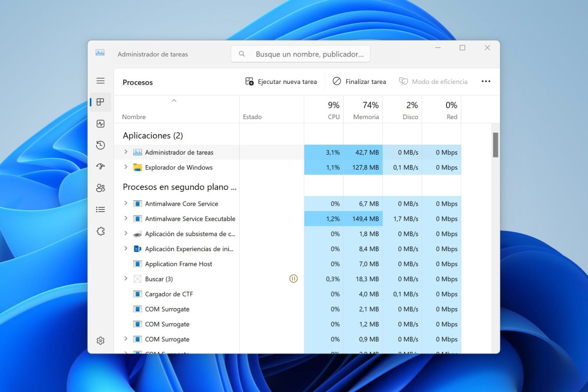Expand the Administrador de tareas process
The image size is (588, 392).
(125, 152)
